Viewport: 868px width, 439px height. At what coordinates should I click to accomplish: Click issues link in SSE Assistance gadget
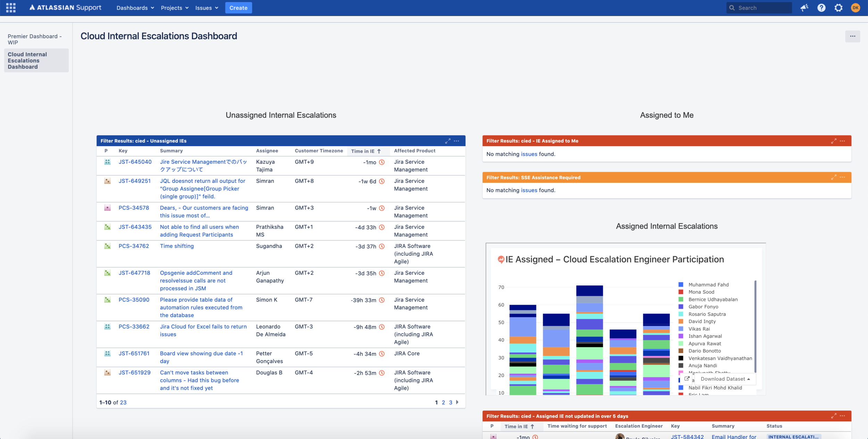[x=529, y=190]
